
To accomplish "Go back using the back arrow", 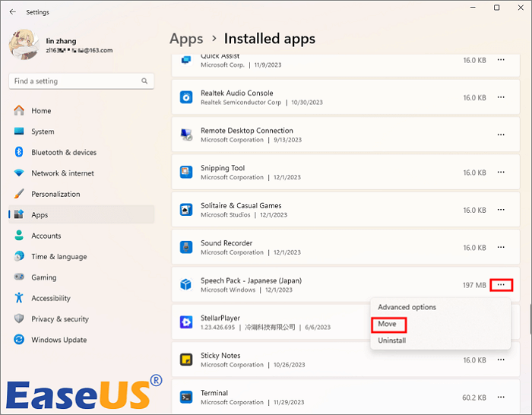I will 13,12.
